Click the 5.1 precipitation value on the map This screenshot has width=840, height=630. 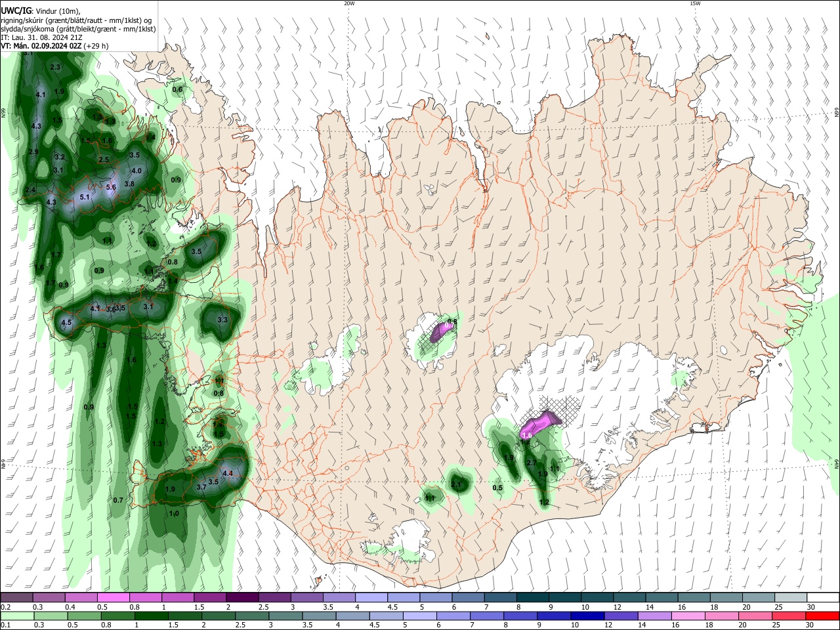pyautogui.click(x=84, y=197)
